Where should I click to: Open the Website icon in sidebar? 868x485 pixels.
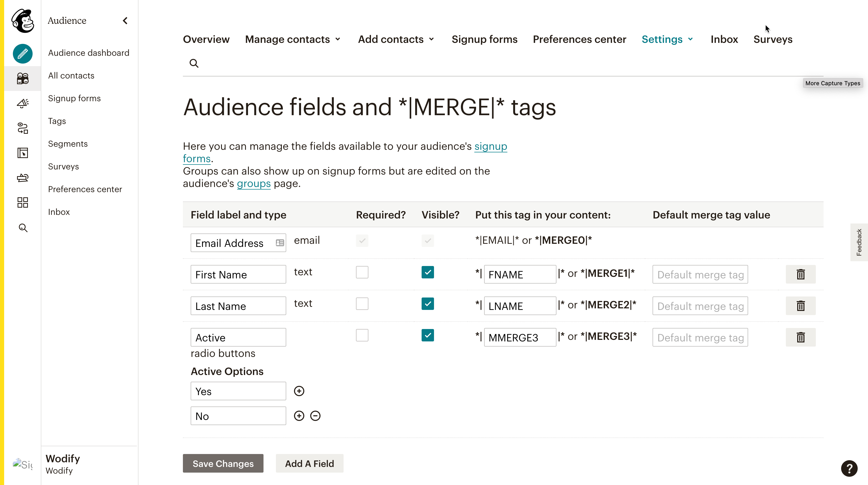coord(22,153)
